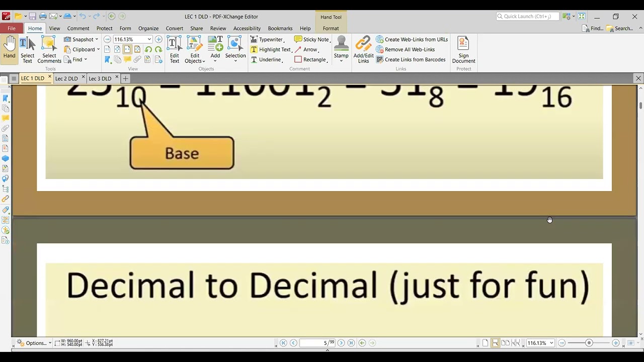Click the Undo arrow

coord(83,17)
